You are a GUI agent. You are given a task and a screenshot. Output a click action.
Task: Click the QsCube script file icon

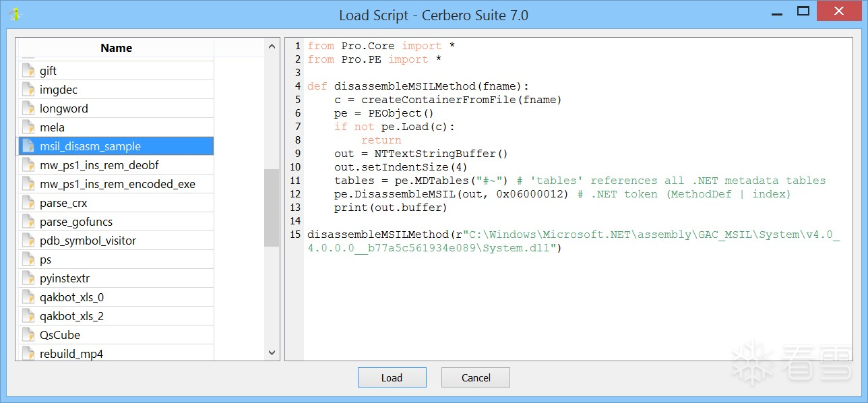point(28,335)
